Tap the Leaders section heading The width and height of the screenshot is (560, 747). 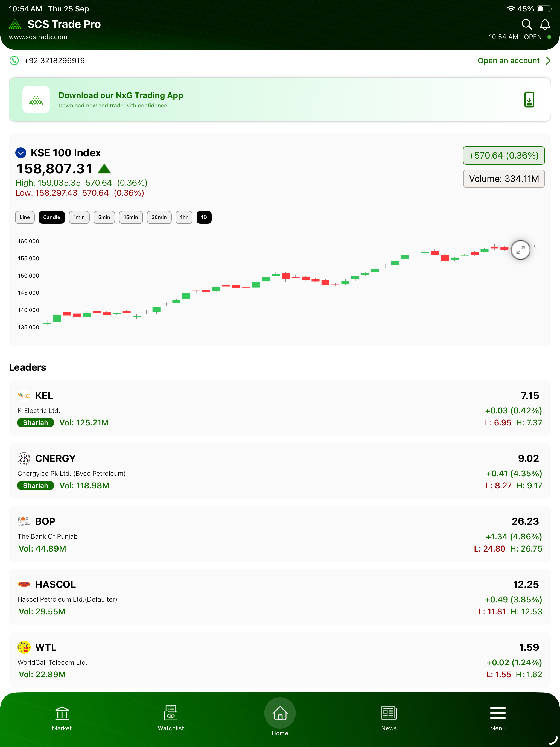[27, 367]
